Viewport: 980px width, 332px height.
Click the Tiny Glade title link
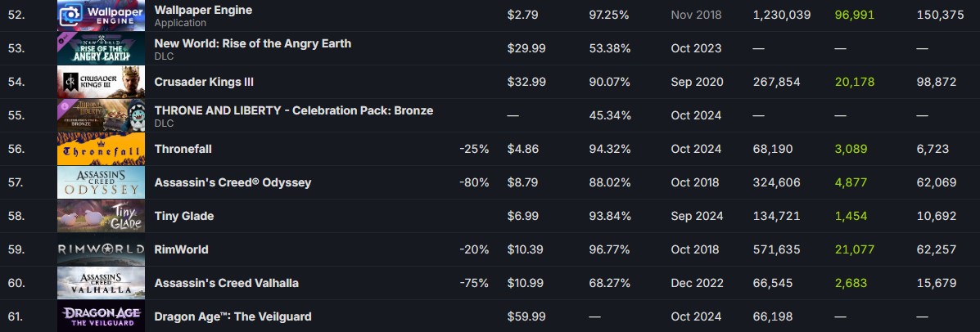183,216
